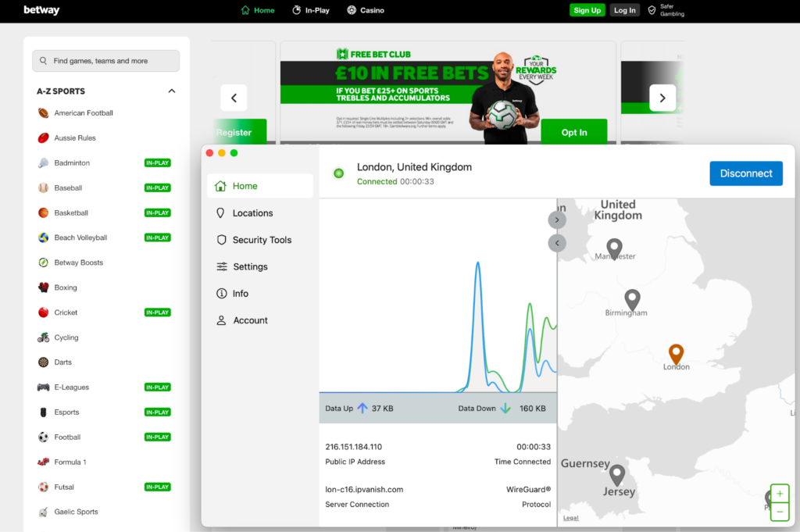Click the Darts board icon

pos(44,362)
